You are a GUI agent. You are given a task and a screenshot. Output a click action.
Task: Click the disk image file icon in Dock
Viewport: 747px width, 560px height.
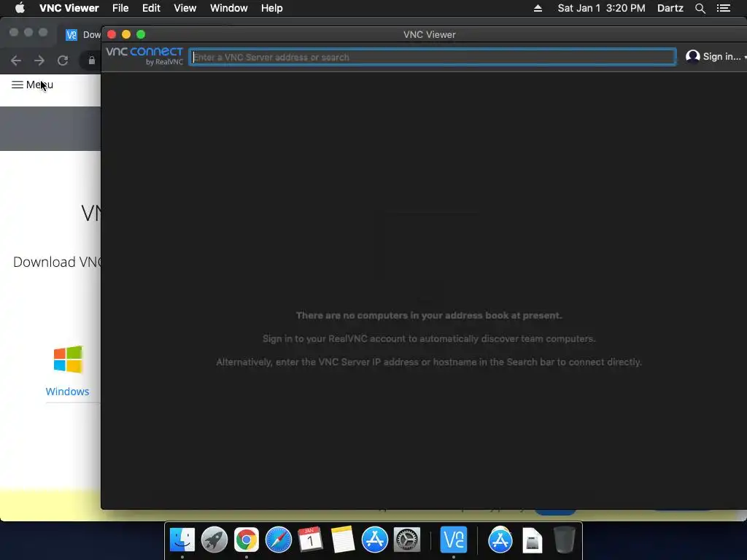[532, 540]
